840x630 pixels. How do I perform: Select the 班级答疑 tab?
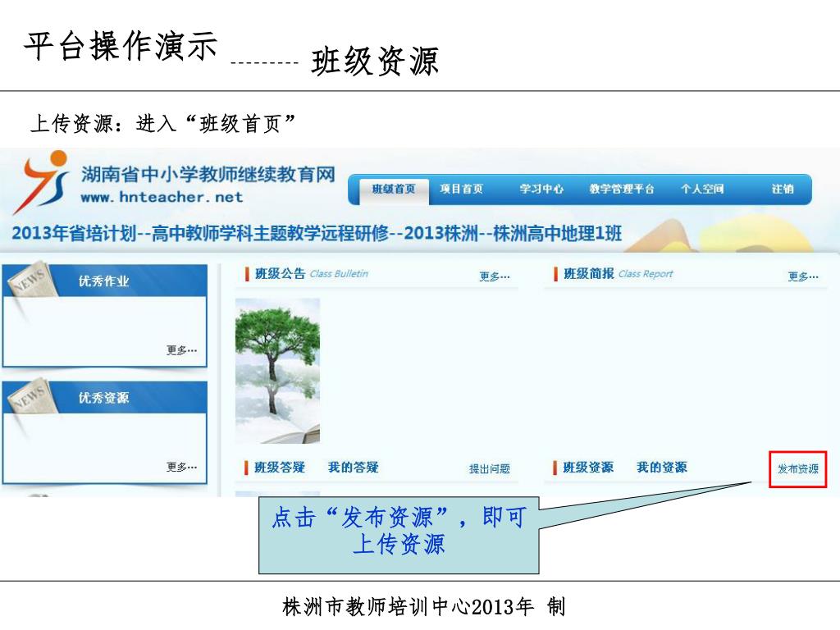coord(280,467)
